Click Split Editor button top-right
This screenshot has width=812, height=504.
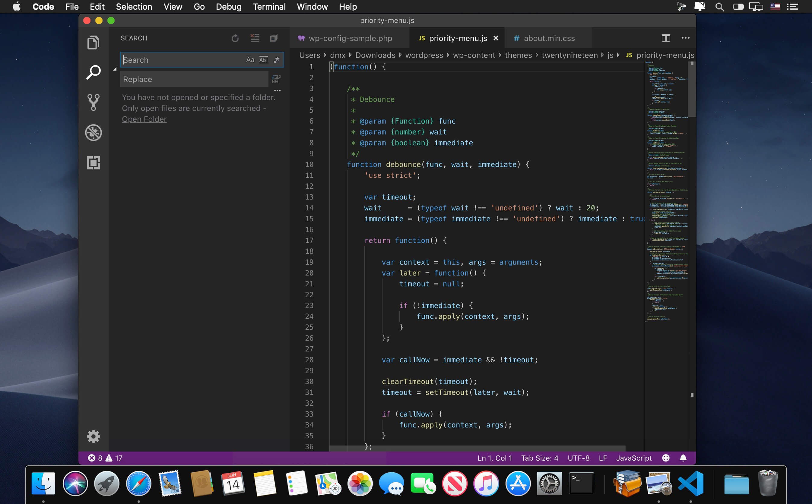pyautogui.click(x=666, y=37)
